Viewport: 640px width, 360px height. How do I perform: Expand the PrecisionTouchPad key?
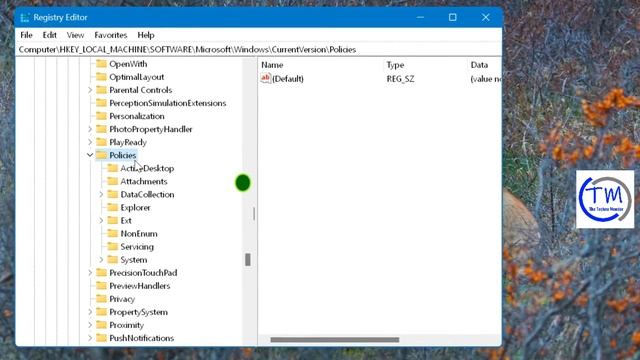tap(90, 273)
